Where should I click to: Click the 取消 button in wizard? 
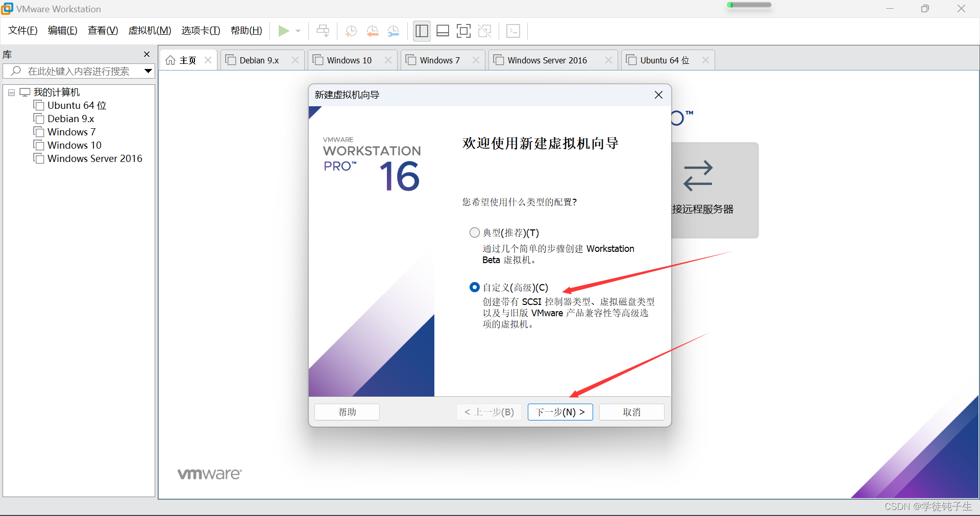click(631, 412)
